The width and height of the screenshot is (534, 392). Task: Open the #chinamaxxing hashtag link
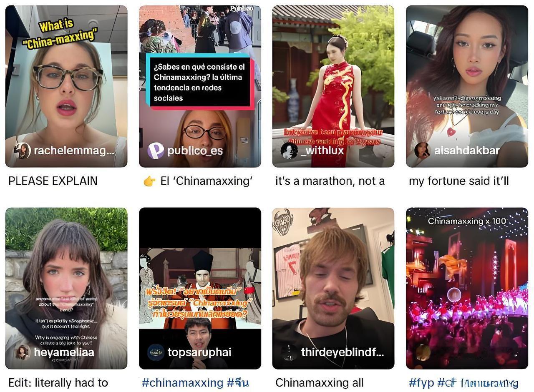183,383
